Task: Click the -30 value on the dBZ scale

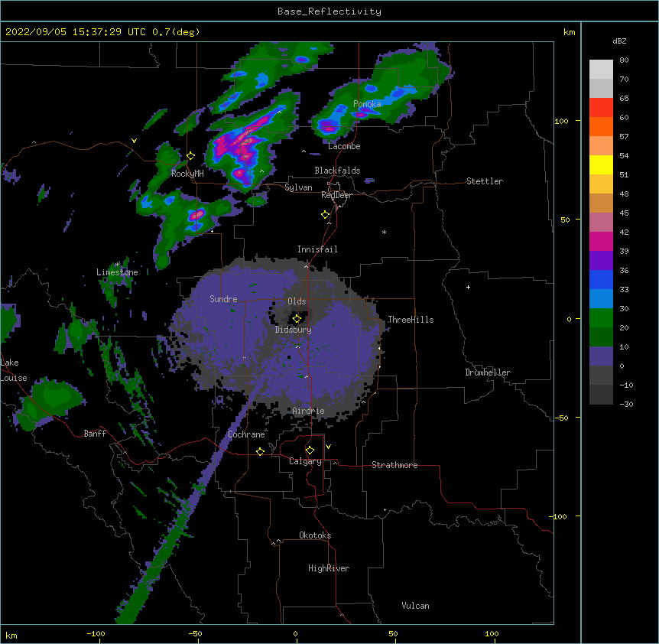Action: tap(626, 404)
